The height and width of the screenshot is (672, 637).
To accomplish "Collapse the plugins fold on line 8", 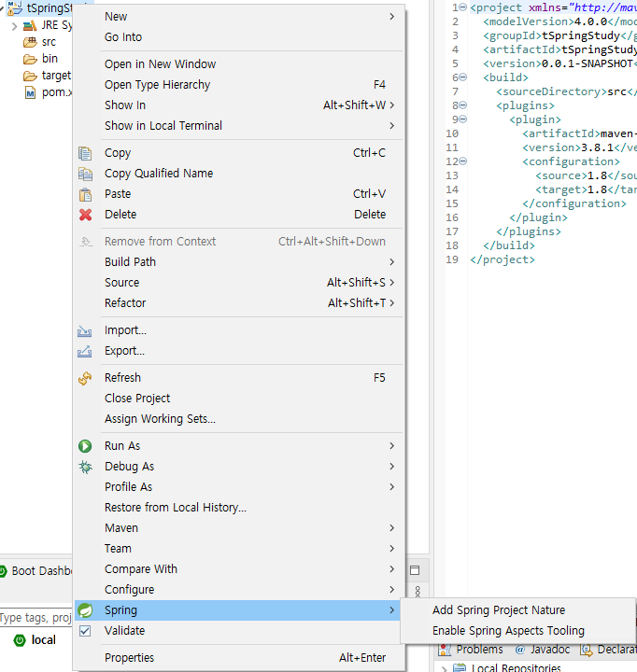I will coord(463,105).
